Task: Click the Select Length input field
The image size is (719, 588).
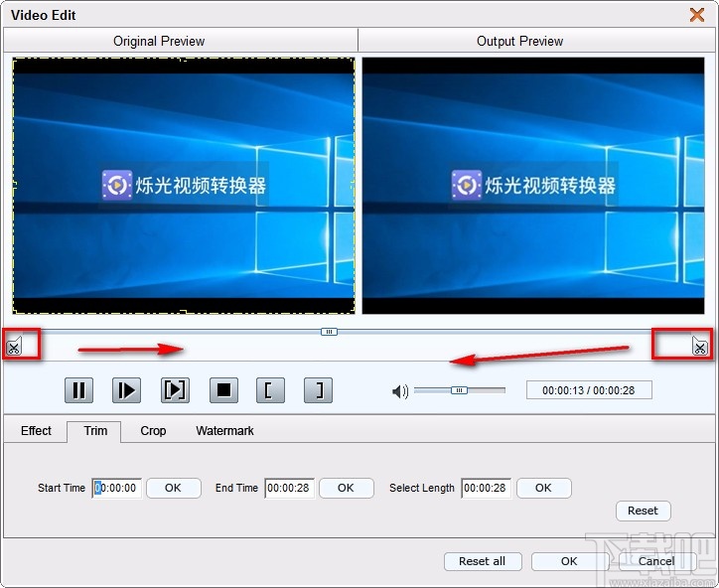Action: pyautogui.click(x=486, y=488)
